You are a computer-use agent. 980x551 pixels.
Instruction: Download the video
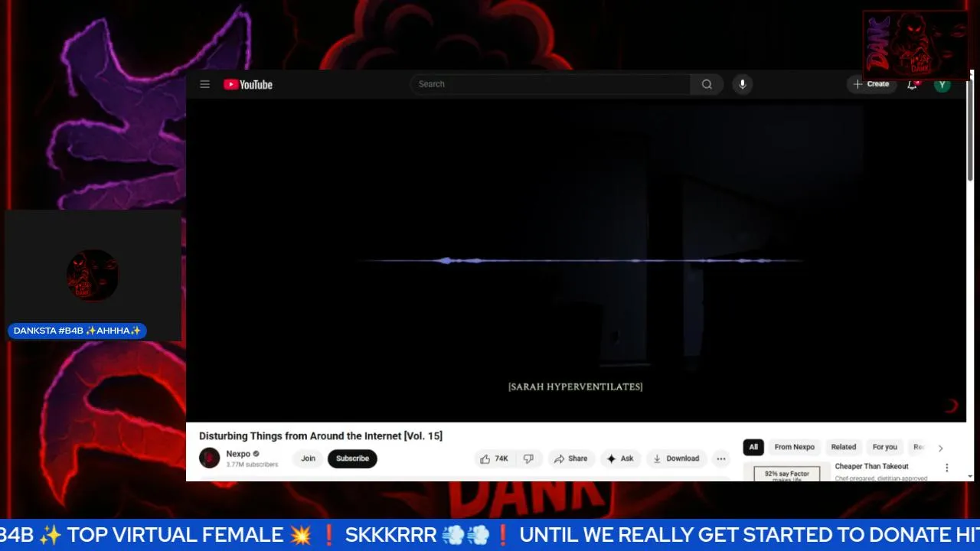pyautogui.click(x=676, y=458)
